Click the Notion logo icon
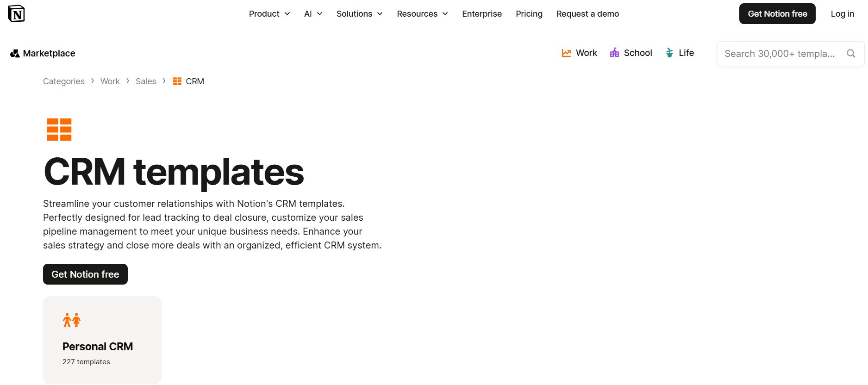The image size is (868, 385). 16,14
